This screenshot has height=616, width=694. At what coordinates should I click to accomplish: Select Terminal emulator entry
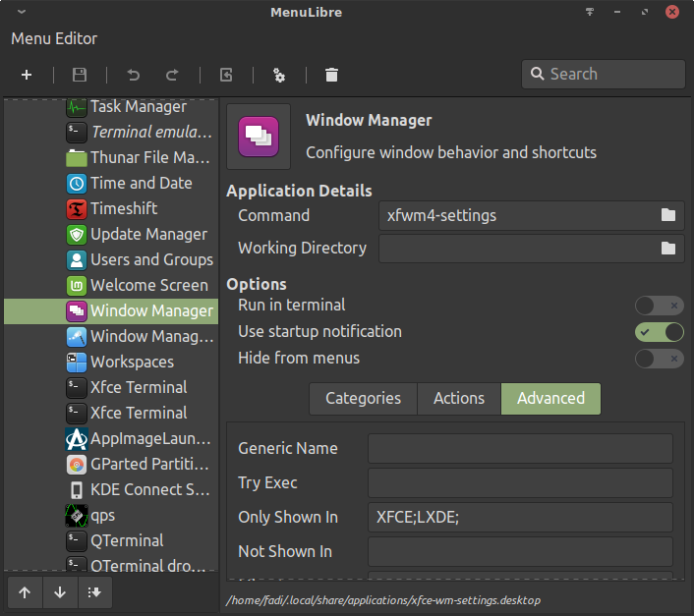111,132
